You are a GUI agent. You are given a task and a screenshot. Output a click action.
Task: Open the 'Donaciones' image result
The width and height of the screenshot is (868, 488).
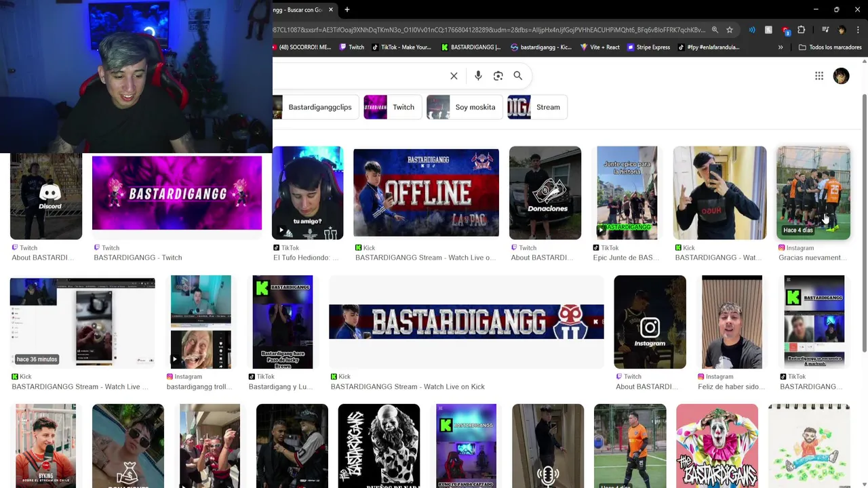pyautogui.click(x=545, y=193)
